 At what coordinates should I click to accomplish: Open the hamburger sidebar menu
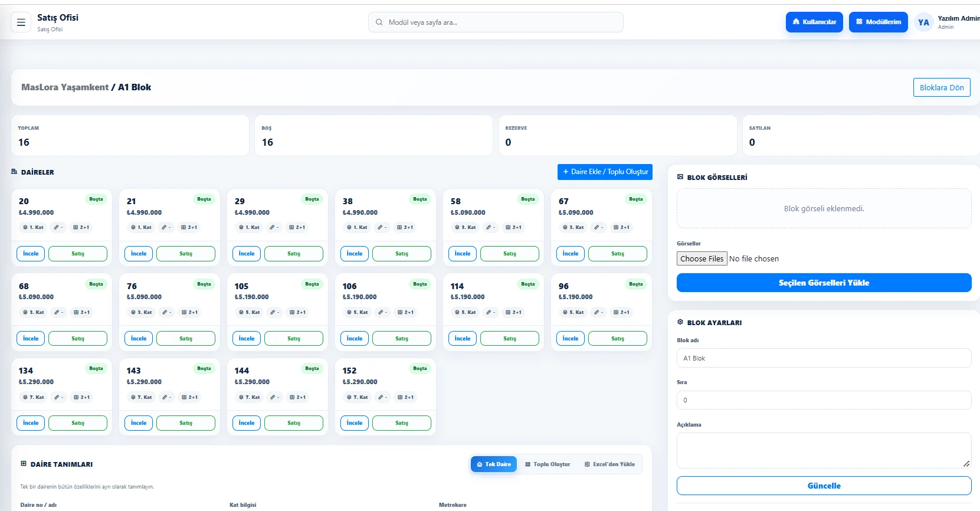pos(21,22)
